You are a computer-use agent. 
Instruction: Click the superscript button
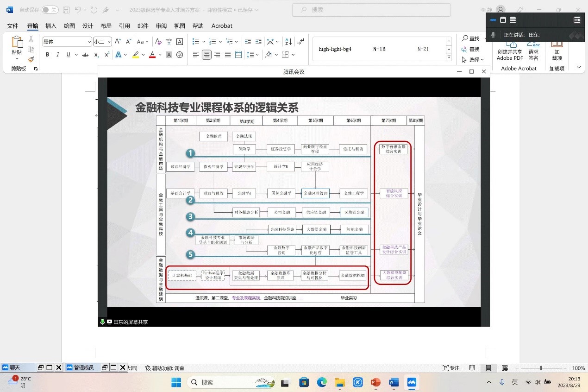tap(107, 55)
